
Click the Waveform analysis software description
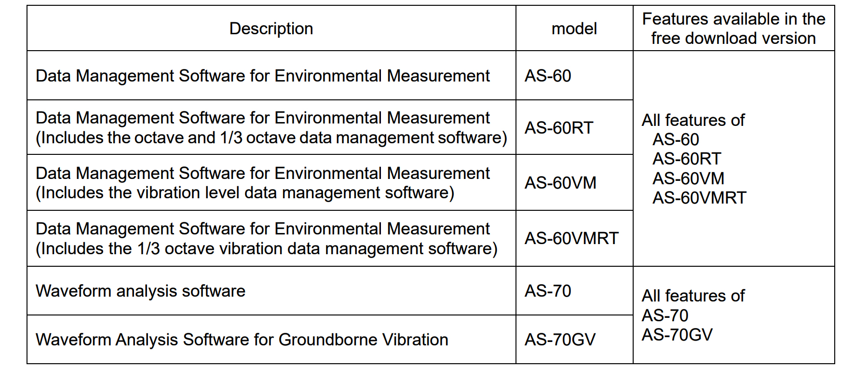[140, 291]
